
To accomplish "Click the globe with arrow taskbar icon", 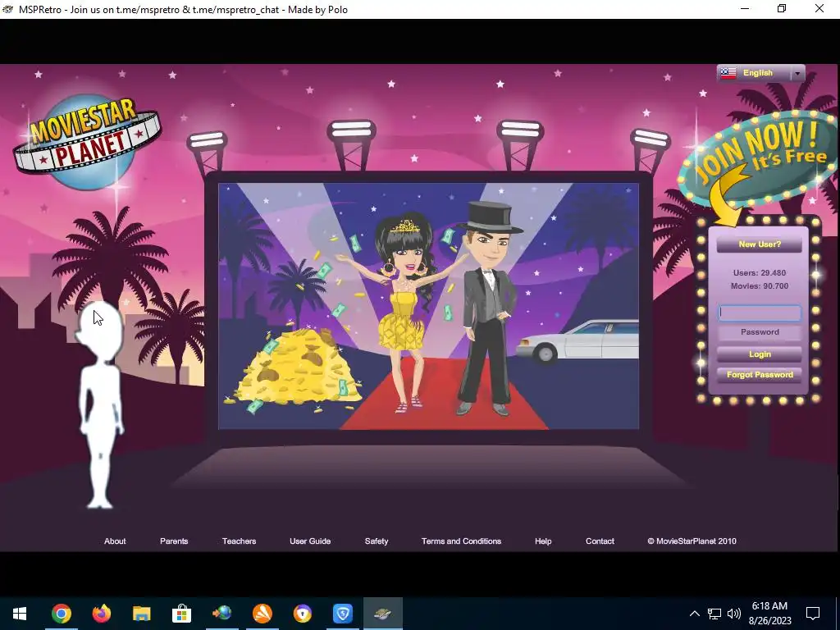I will [221, 614].
